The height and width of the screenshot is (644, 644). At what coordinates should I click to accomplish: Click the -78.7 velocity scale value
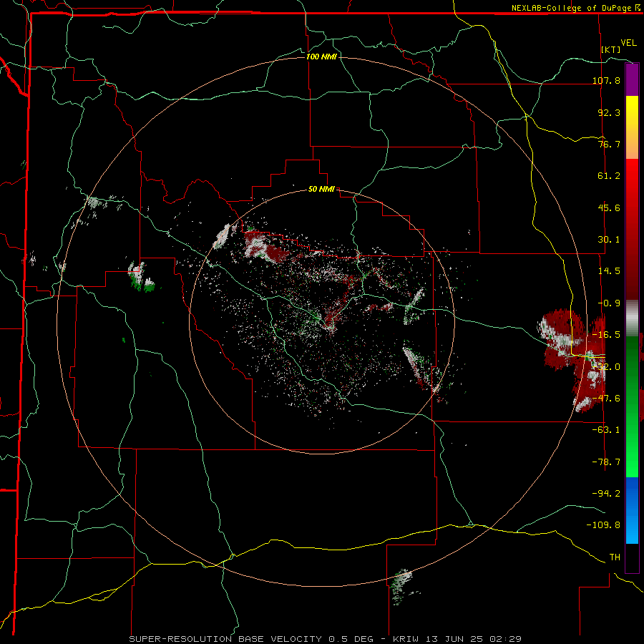pyautogui.click(x=607, y=462)
